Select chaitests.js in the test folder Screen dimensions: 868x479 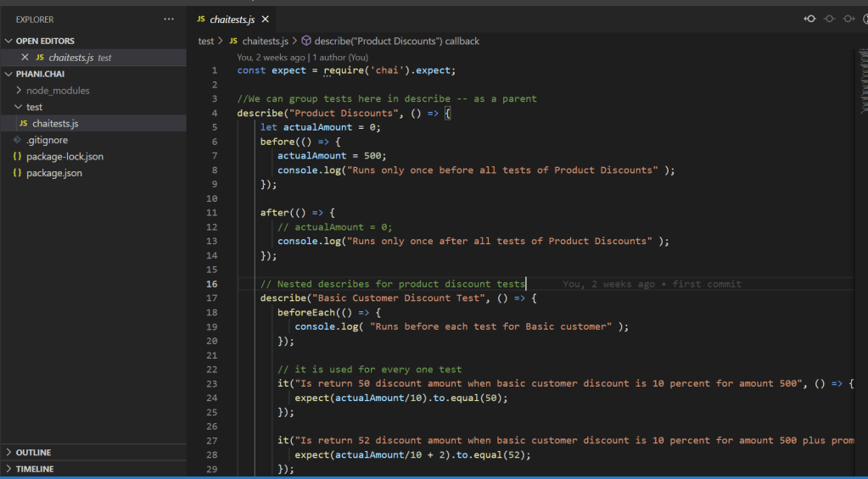tap(55, 124)
